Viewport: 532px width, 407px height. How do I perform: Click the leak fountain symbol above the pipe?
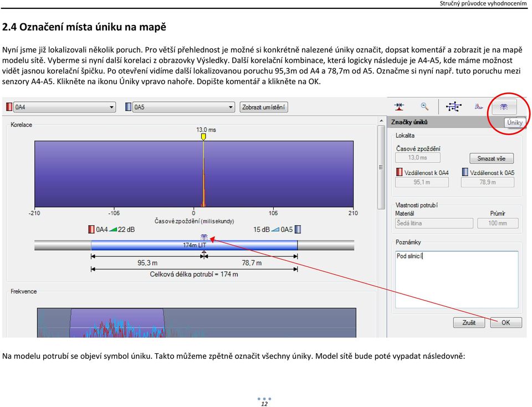(204, 237)
